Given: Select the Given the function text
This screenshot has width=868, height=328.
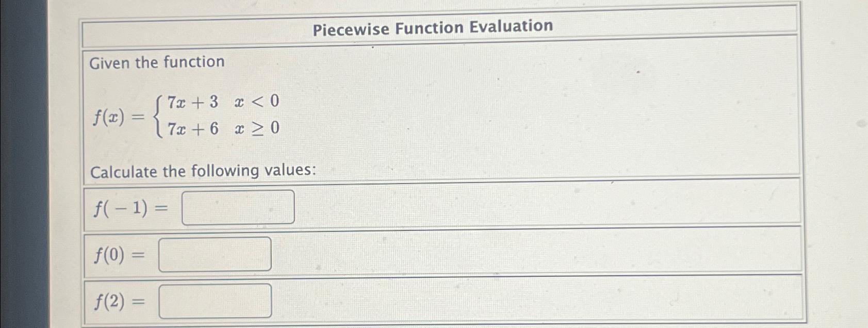Looking at the screenshot, I should pyautogui.click(x=156, y=63).
